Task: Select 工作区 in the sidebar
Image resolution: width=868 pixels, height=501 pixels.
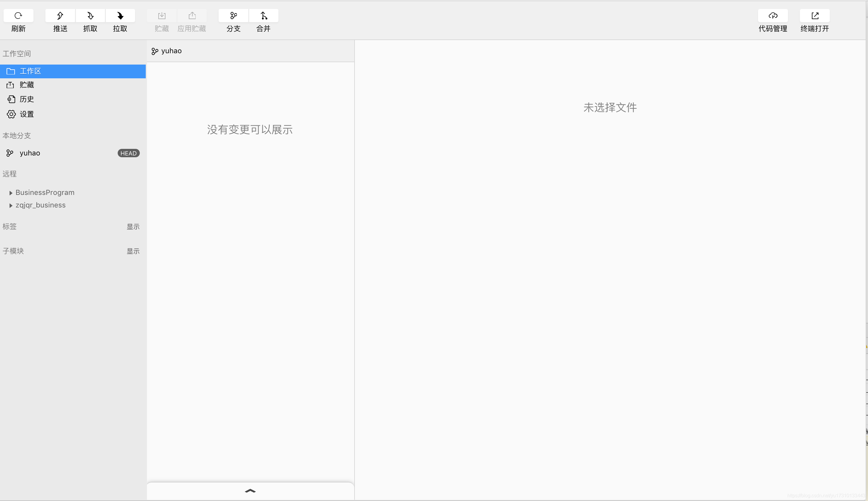Action: pos(30,71)
